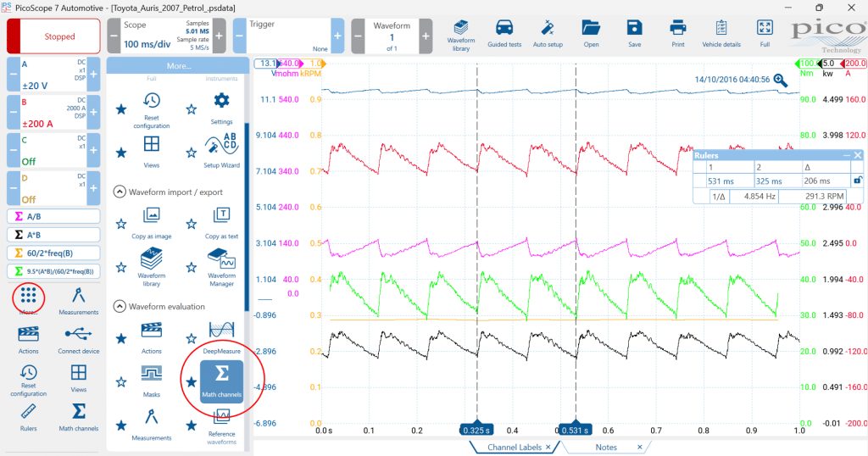Open channel B ±200 A settings

click(x=53, y=113)
